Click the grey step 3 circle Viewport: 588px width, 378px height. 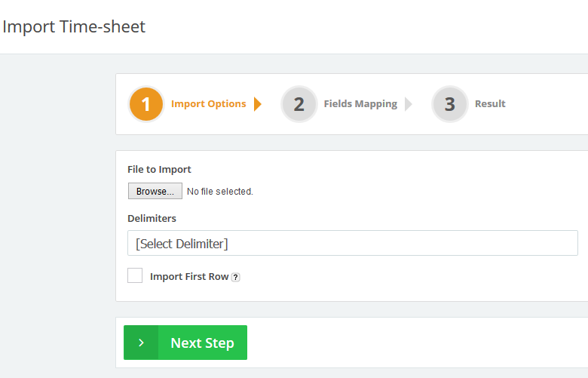[449, 104]
